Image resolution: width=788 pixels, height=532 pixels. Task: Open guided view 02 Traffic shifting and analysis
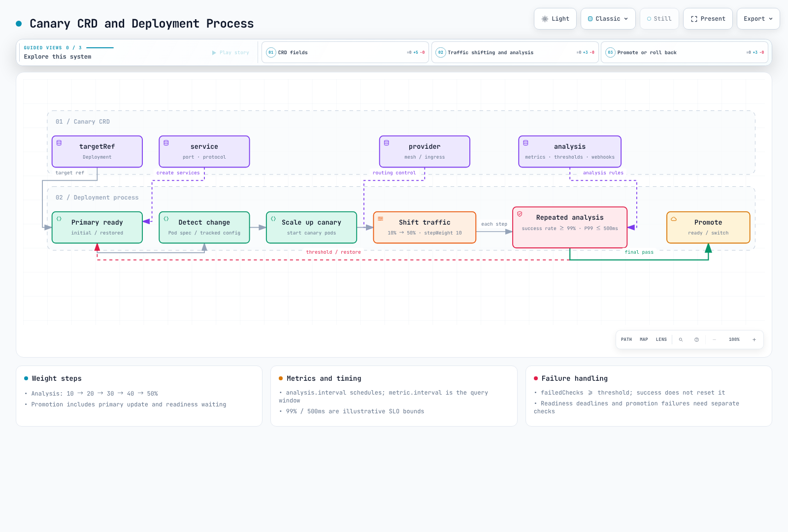(515, 52)
